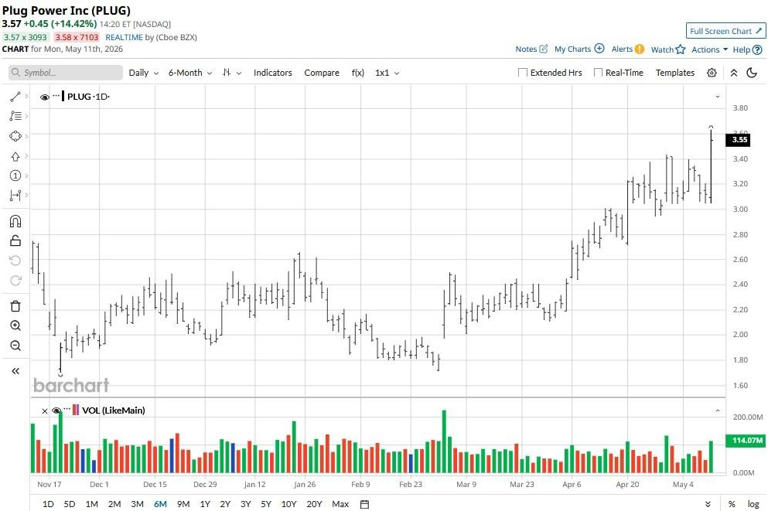Screen dimensions: 768x511
Task: Toggle VOL indicator visibility eye
Action: [x=56, y=411]
